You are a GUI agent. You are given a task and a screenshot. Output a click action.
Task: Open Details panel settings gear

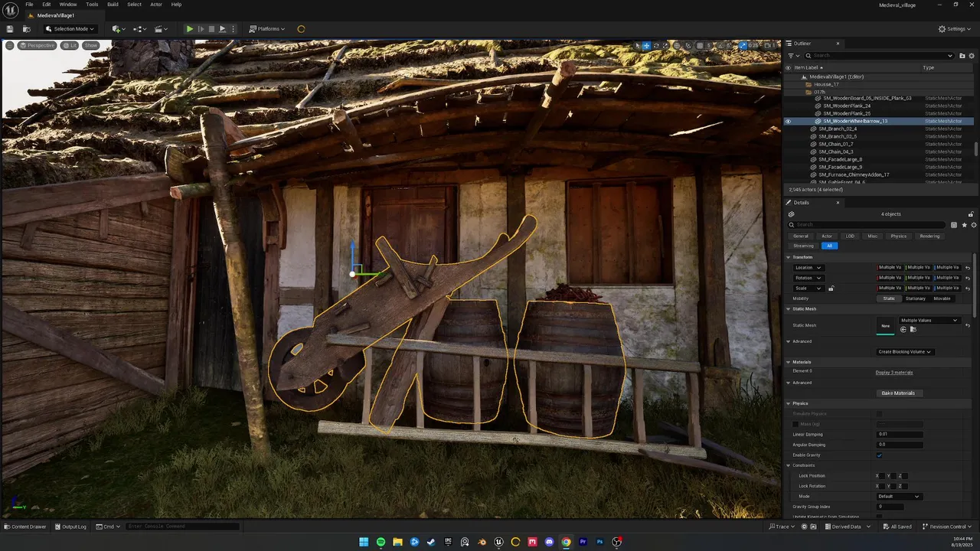click(974, 225)
